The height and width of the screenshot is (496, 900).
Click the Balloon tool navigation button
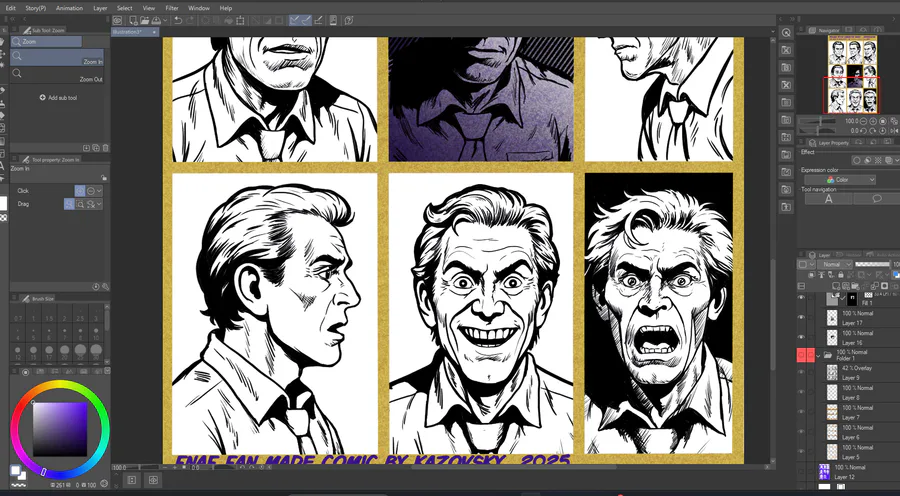coord(877,199)
